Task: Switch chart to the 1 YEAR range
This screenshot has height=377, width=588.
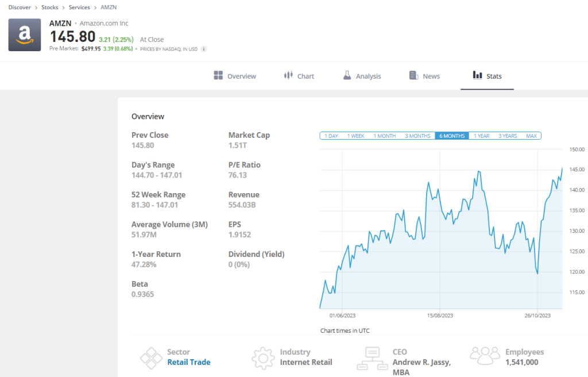Action: click(481, 136)
